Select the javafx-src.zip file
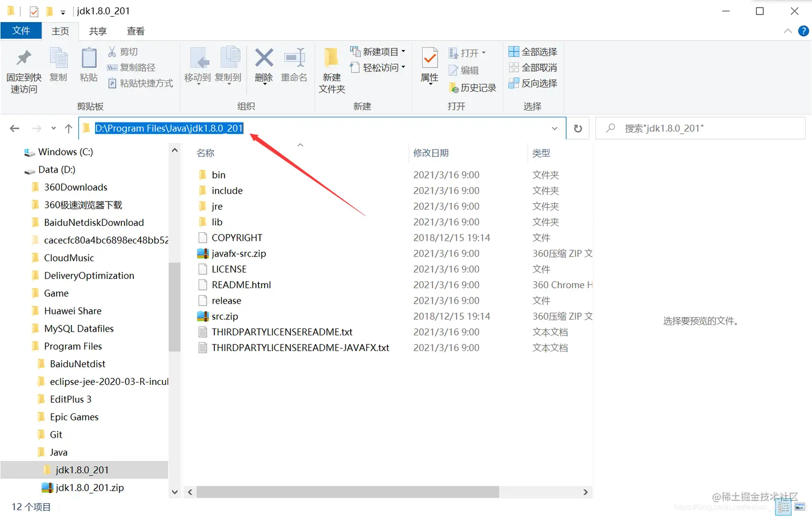 point(238,254)
